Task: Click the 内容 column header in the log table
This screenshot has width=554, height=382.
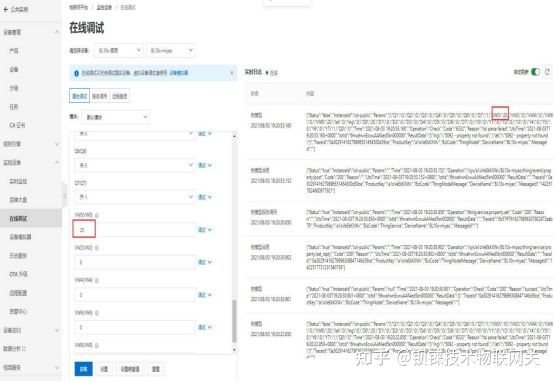Action: (310, 94)
